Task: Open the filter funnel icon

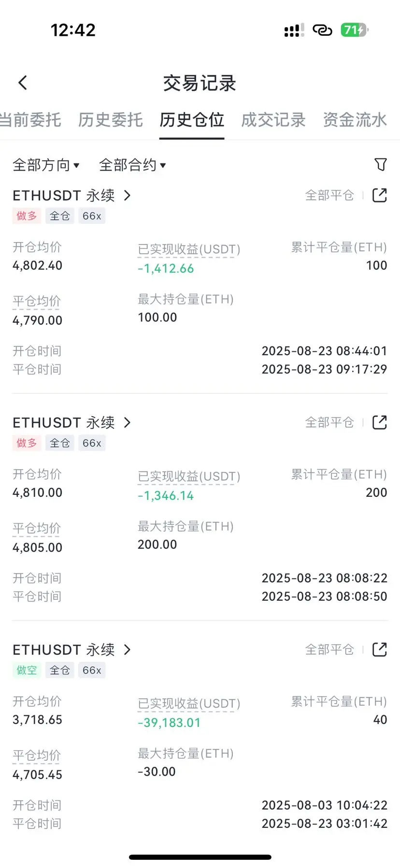Action: [381, 165]
